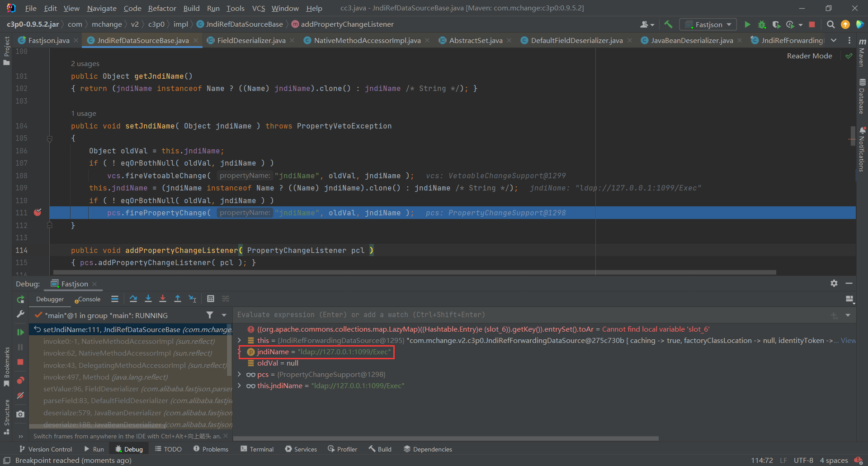Viewport: 868px width, 466px height.
Task: Expand the 'this' variable node
Action: tap(240, 340)
